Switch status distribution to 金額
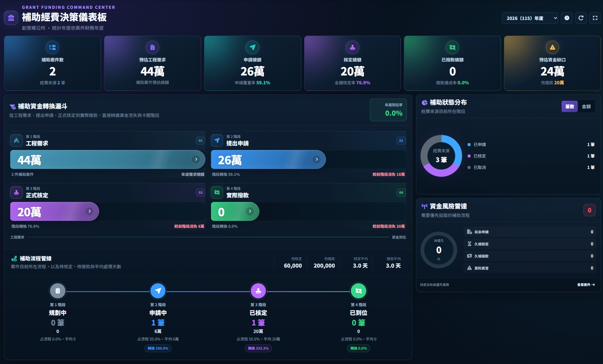 tap(586, 107)
